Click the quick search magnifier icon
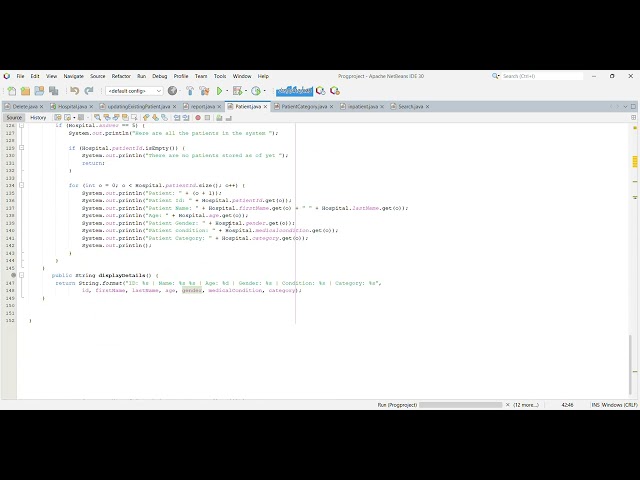Image resolution: width=640 pixels, height=480 pixels. tap(495, 76)
